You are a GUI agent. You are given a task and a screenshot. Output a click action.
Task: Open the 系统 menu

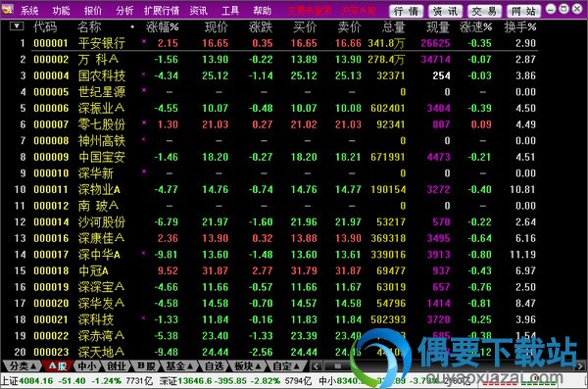pyautogui.click(x=29, y=11)
